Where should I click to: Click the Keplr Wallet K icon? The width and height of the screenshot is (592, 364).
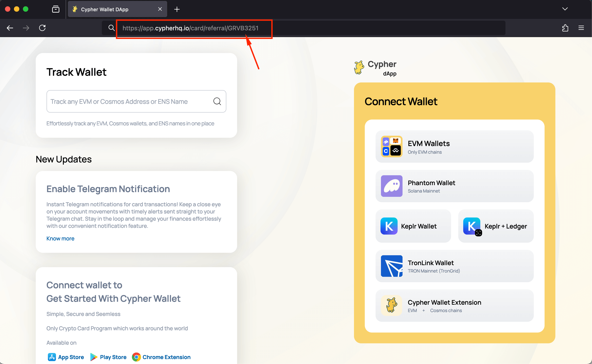389,226
